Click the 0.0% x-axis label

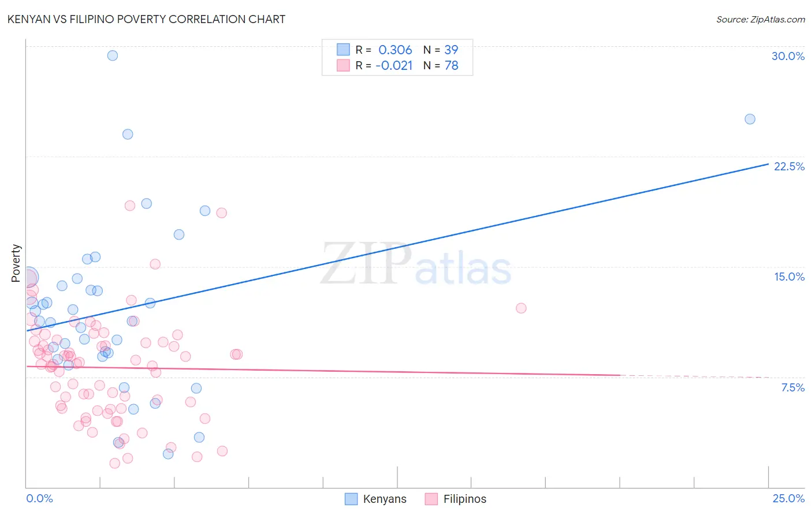pyautogui.click(x=39, y=498)
